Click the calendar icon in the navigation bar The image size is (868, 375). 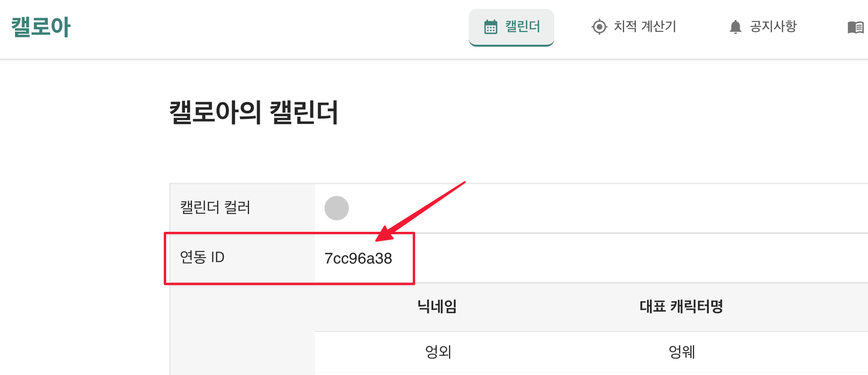coord(491,27)
